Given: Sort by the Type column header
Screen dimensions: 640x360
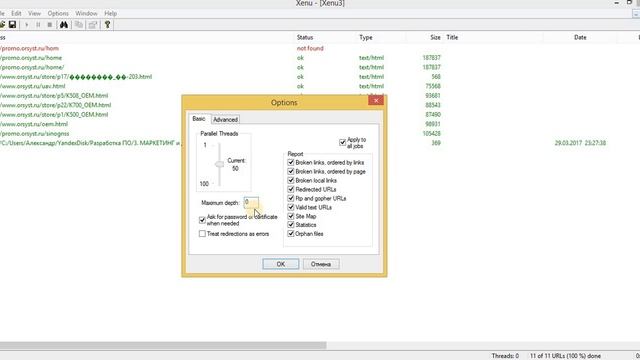Looking at the screenshot, I should (366, 37).
